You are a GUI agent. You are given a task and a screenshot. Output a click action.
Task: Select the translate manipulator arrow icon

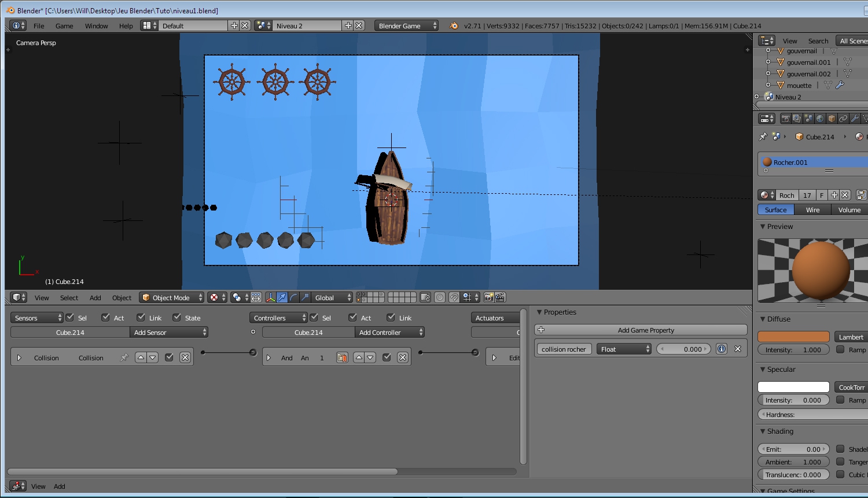pyautogui.click(x=282, y=297)
